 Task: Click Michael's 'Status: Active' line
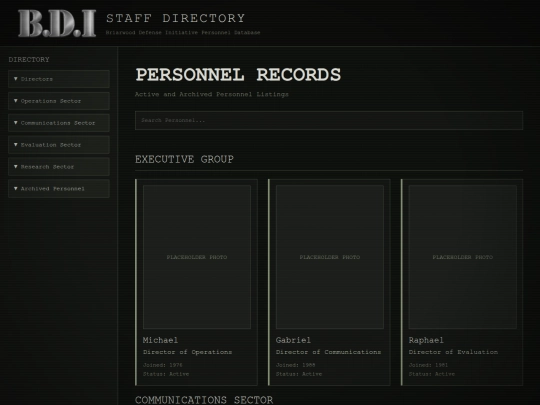pos(166,374)
